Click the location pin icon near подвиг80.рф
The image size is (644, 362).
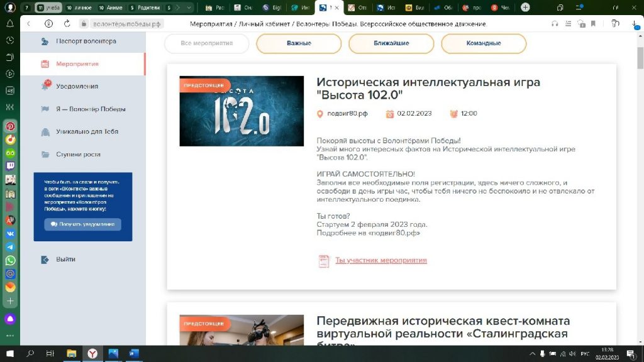point(320,114)
